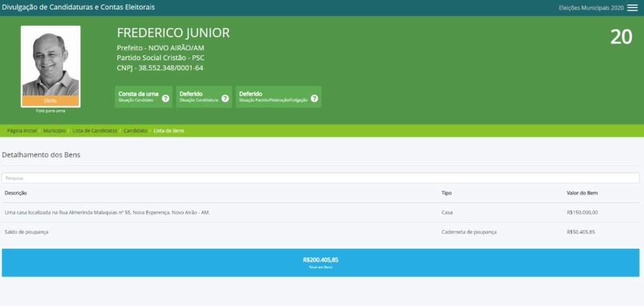Focus the Pesquisa search field
This screenshot has height=306, width=644.
321,178
